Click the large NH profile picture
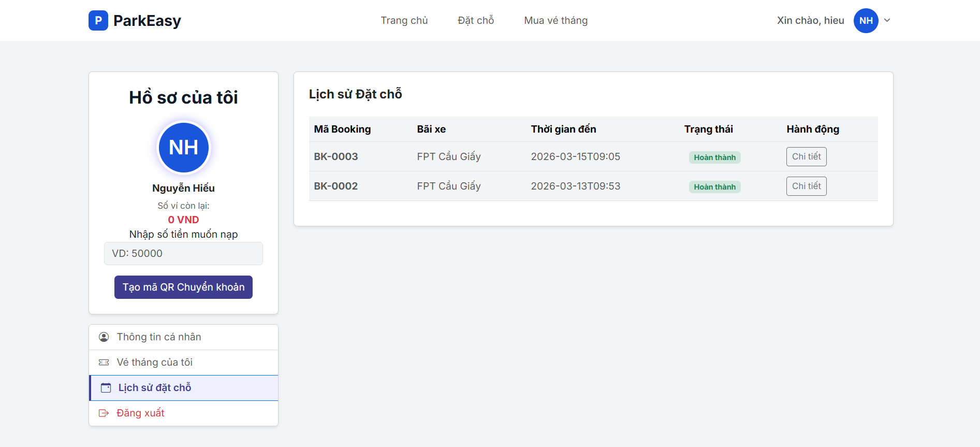The image size is (980, 447). pyautogui.click(x=183, y=148)
